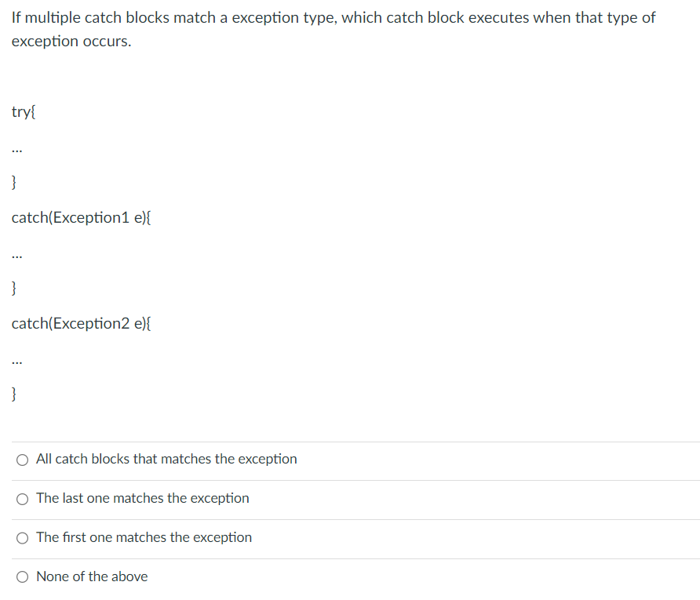The height and width of the screenshot is (600, 700).
Task: Select 'The last one matches the exception' option
Action: tap(22, 499)
